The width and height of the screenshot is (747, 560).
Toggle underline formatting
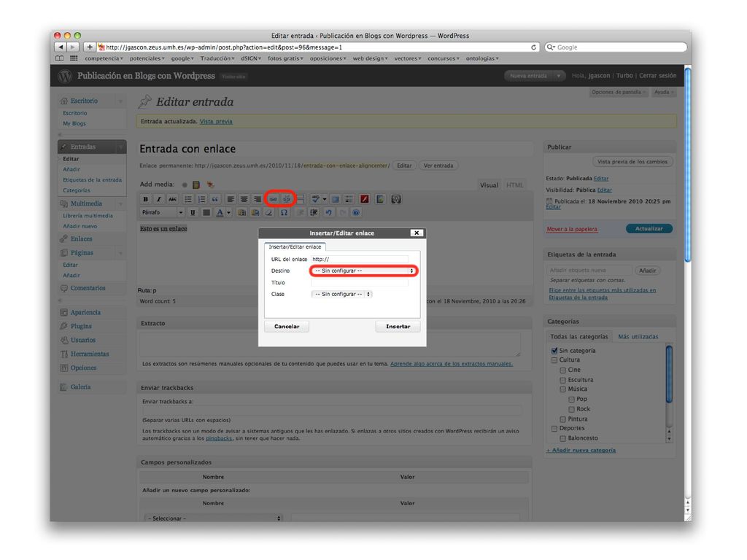[x=193, y=212]
